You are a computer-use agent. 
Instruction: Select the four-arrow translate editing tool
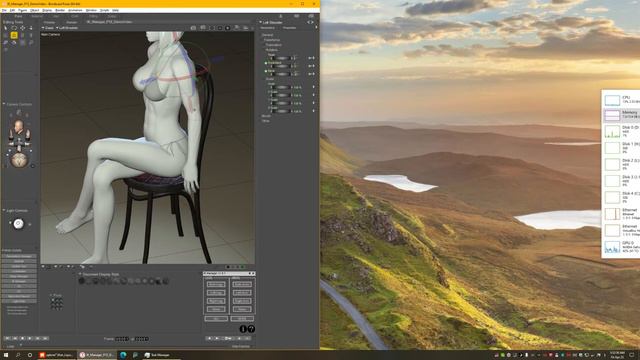[22, 28]
